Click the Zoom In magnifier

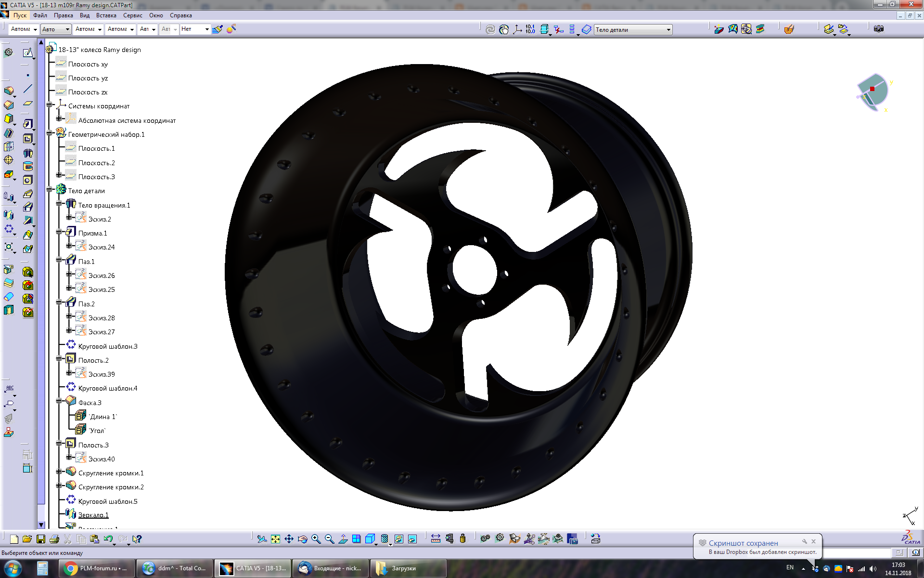[316, 539]
